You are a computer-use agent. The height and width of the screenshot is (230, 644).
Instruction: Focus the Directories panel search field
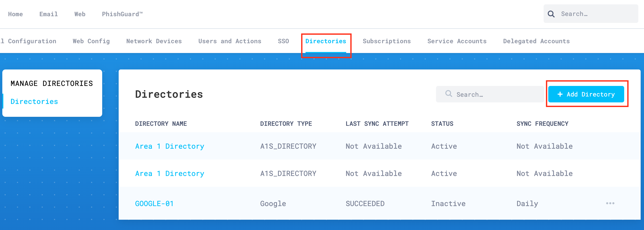[x=494, y=94]
